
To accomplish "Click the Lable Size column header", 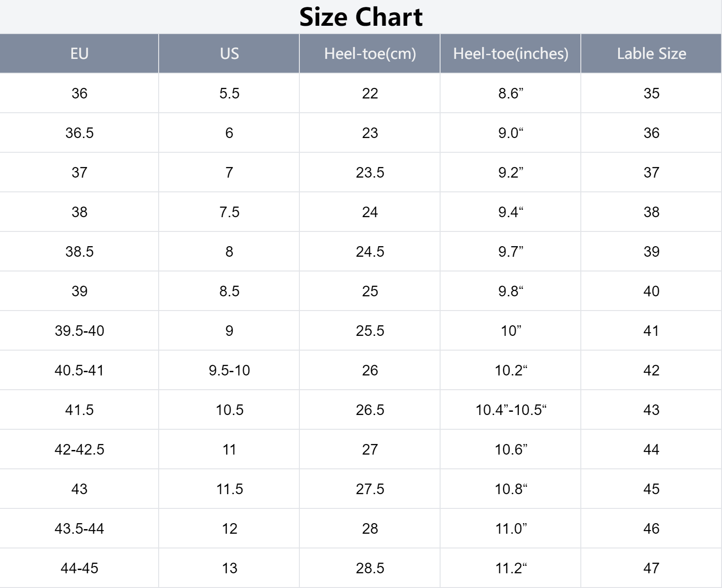I will coord(651,53).
